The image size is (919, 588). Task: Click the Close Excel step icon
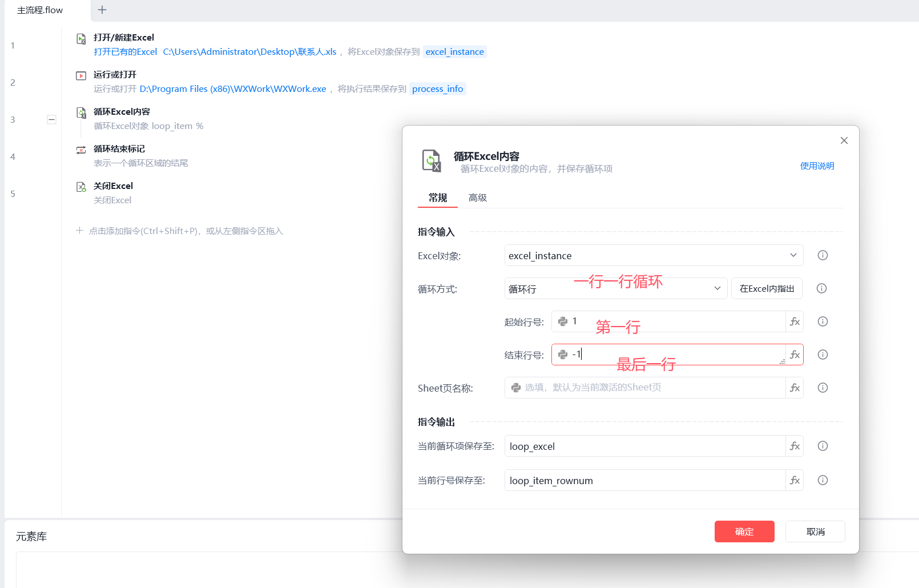[x=81, y=187]
